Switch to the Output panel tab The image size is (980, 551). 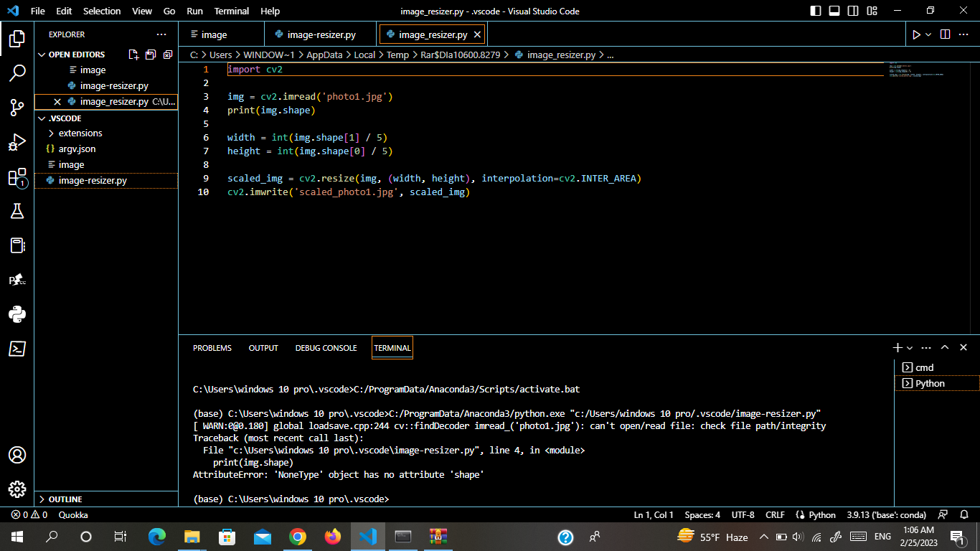(263, 348)
